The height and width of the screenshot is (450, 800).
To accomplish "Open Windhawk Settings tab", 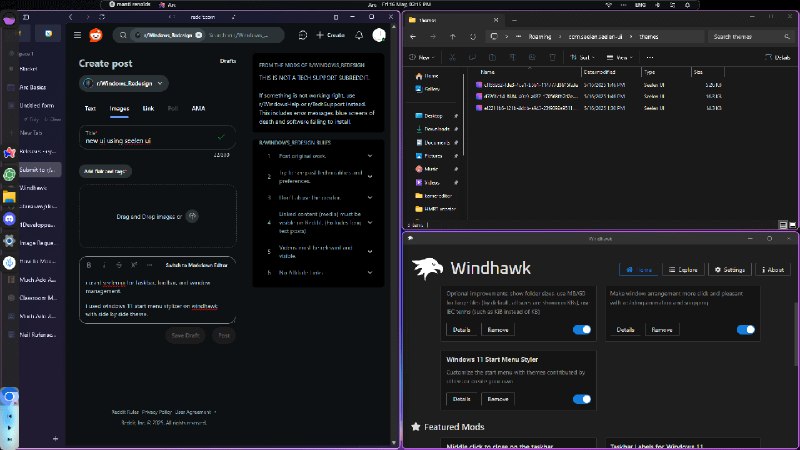I will [730, 269].
